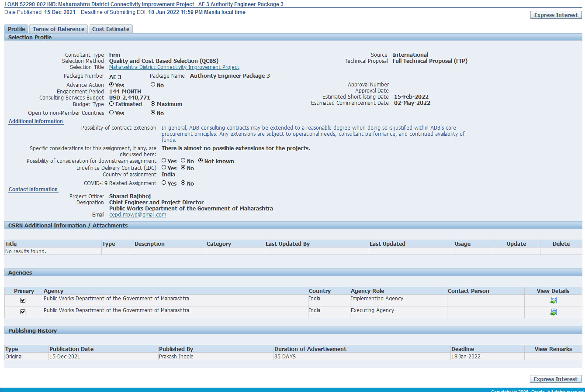The image size is (585, 392).
Task: Click the Authority Engineer Package 3 package name
Action: click(x=230, y=76)
